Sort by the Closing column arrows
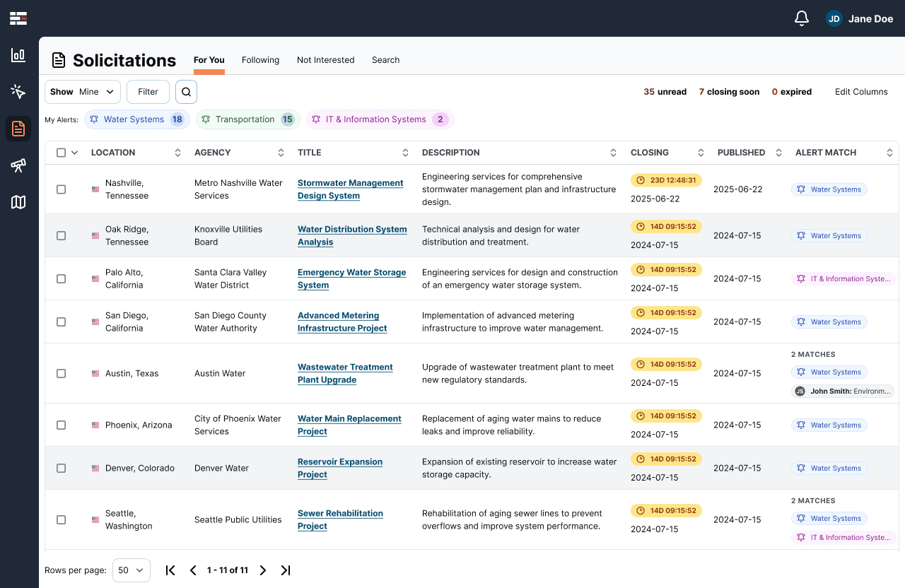 pos(701,153)
